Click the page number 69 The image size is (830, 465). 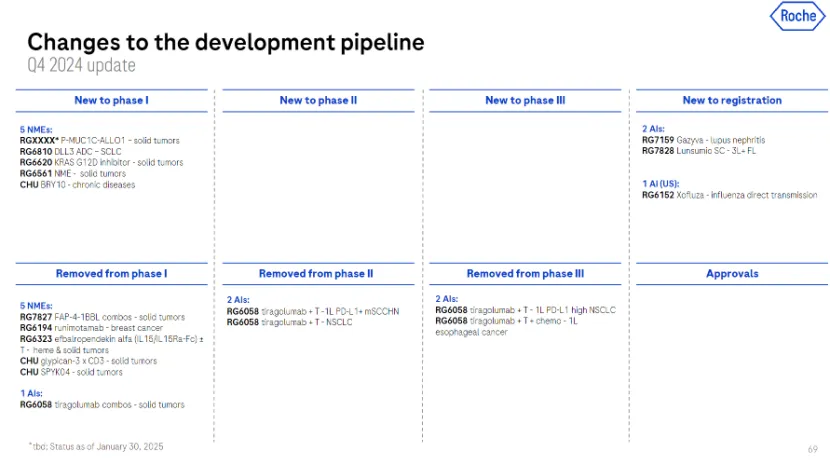click(x=812, y=449)
